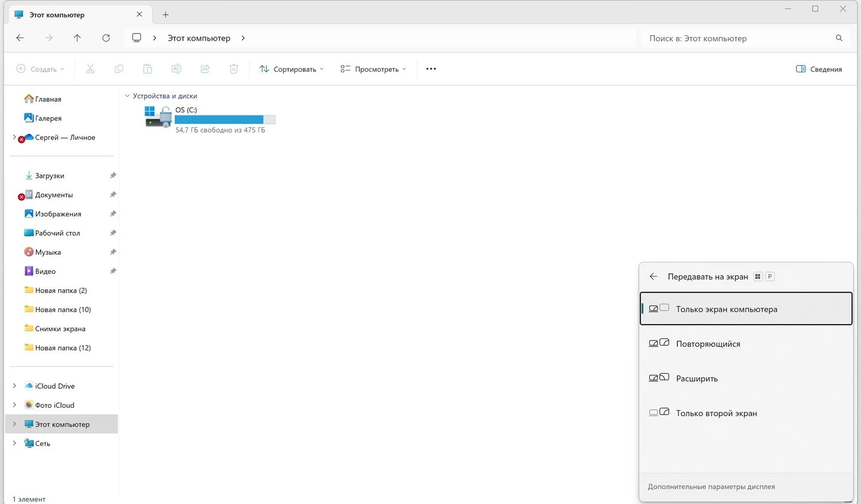The height and width of the screenshot is (504, 861).
Task: Close the Этот компьютер tab
Action: tap(139, 14)
